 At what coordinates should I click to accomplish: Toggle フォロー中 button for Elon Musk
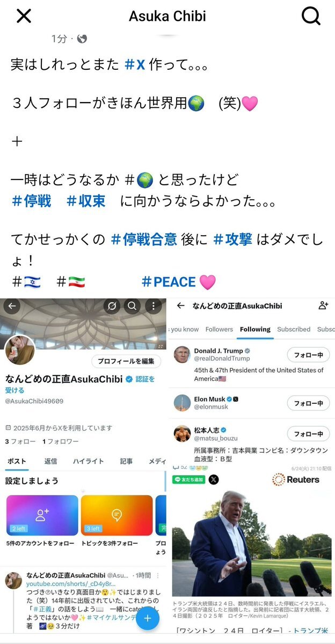pos(308,403)
